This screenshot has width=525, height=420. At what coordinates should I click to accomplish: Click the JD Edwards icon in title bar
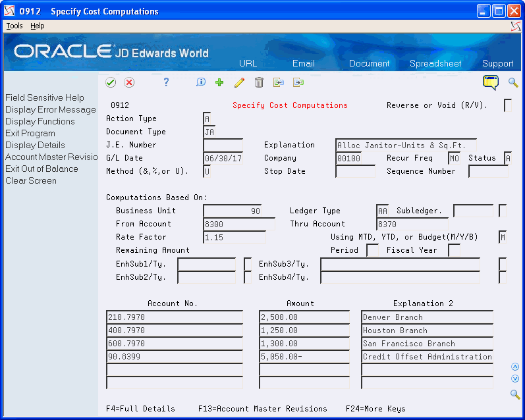point(9,11)
